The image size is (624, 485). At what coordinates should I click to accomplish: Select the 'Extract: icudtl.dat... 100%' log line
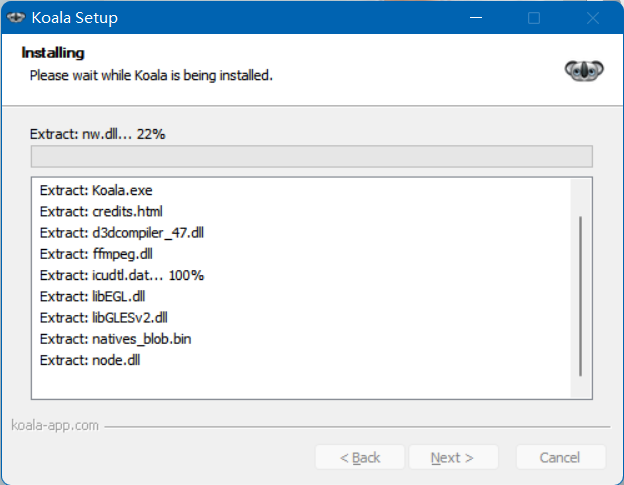pos(122,275)
